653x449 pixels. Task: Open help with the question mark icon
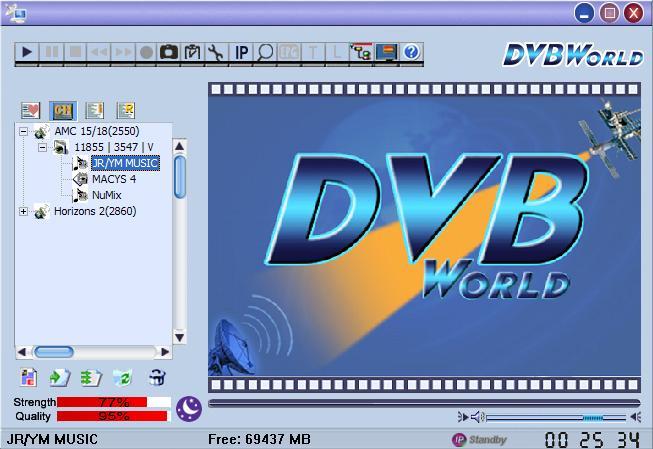411,52
